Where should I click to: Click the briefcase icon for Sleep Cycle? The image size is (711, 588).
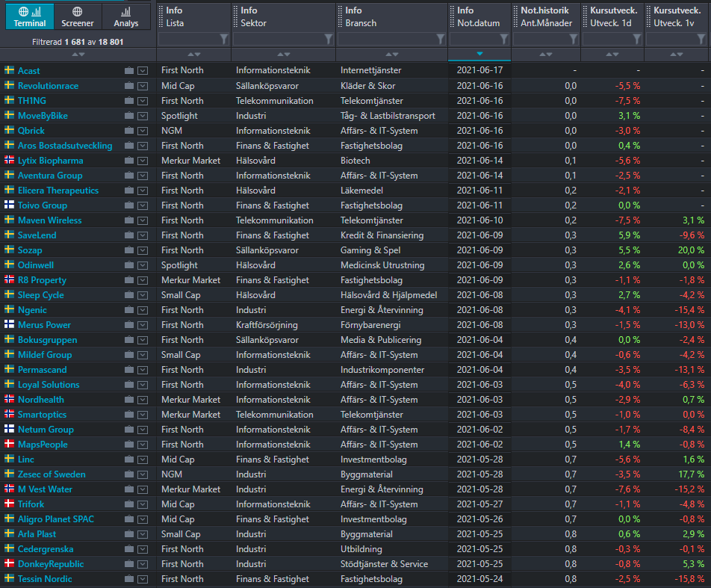(129, 295)
